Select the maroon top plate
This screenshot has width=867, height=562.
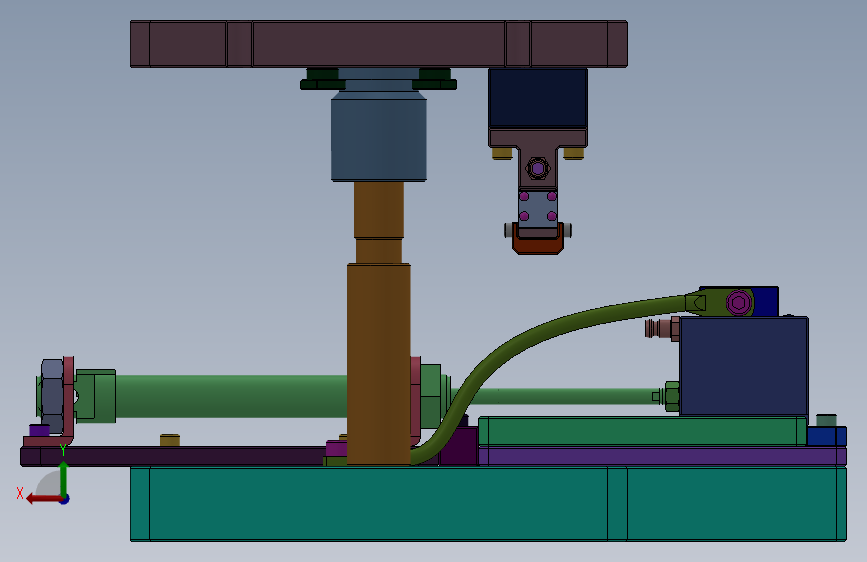point(379,44)
